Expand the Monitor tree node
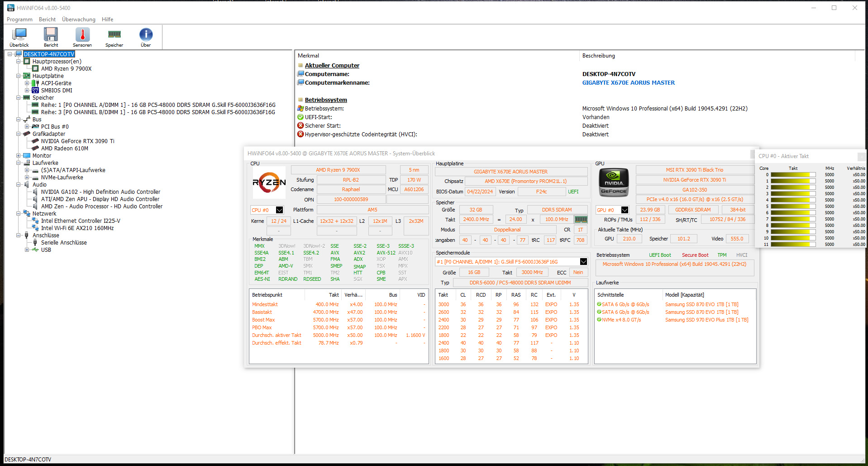This screenshot has width=868, height=466. pyautogui.click(x=19, y=155)
